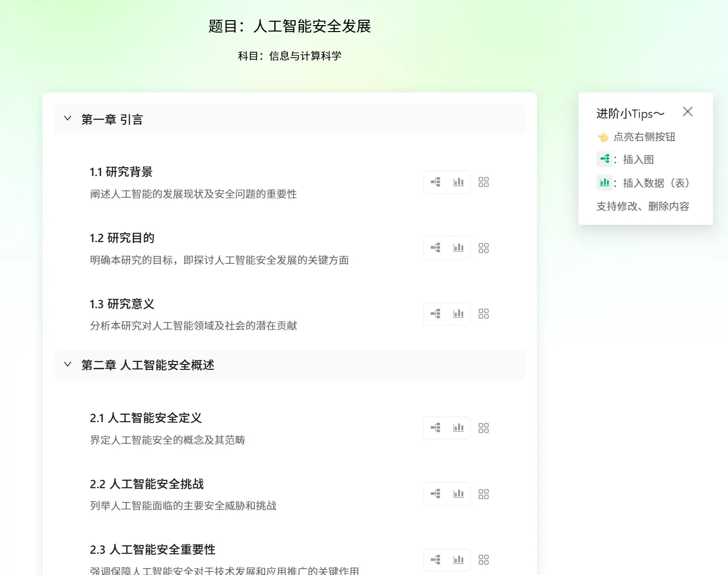Insert a diagram for 2.3 人工智能安全重要性
The height and width of the screenshot is (575, 728).
point(435,559)
